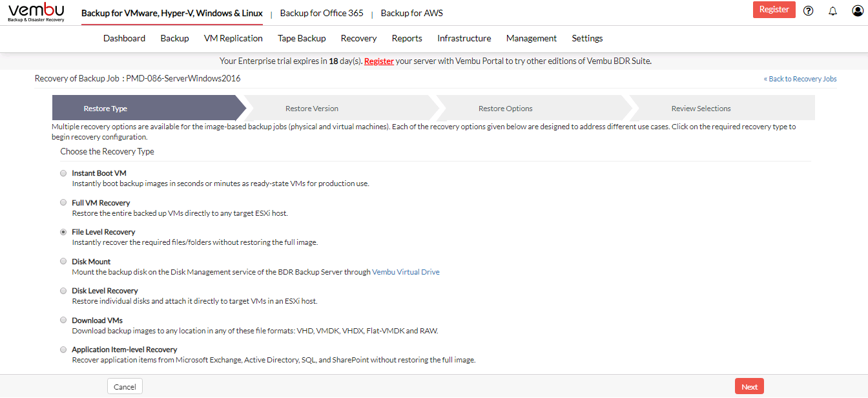The image size is (868, 398).
Task: Open the VM Replication menu
Action: click(x=233, y=38)
